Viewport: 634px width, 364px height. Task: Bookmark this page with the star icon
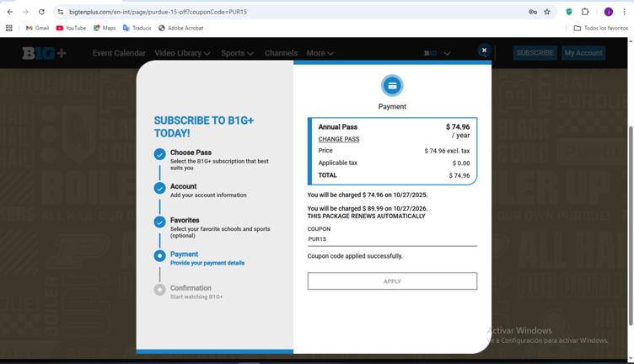click(547, 12)
